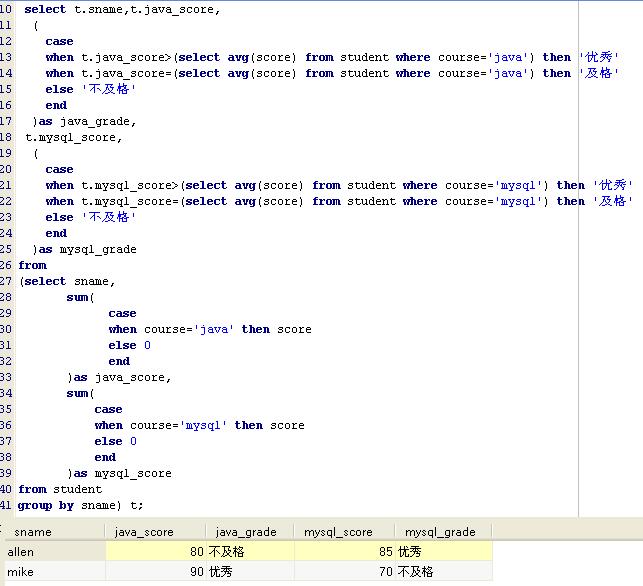The width and height of the screenshot is (643, 586).
Task: Click ')as java_score,' on line 33
Action: point(119,377)
